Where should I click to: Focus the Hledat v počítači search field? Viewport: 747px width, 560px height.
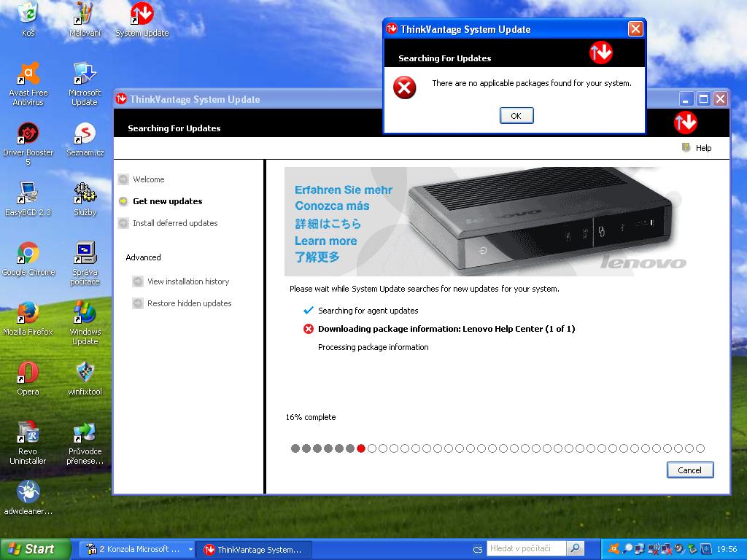527,548
